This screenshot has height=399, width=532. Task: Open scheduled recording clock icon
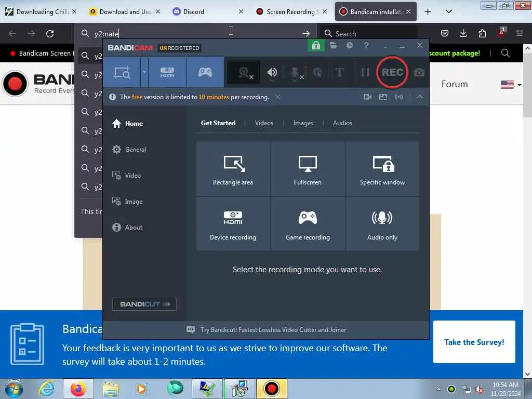pyautogui.click(x=350, y=46)
